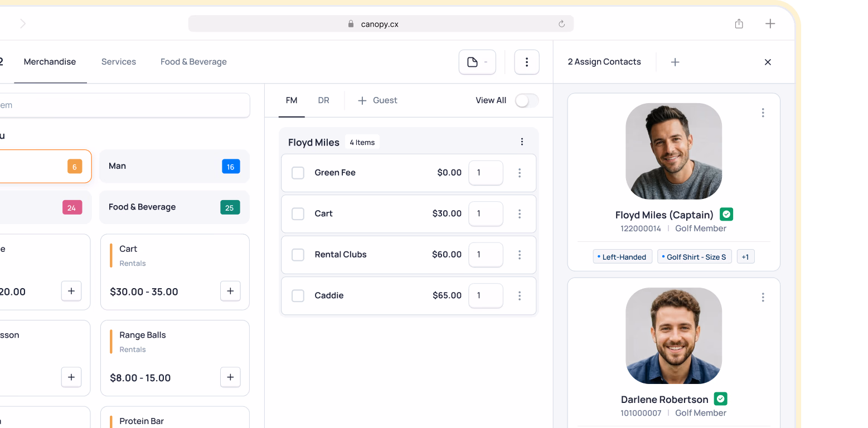Open the Cart Rentals item card

(175, 272)
